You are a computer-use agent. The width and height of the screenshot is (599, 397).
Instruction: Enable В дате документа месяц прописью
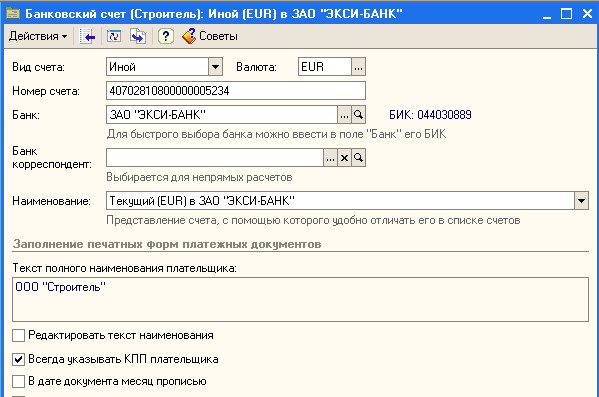(18, 381)
